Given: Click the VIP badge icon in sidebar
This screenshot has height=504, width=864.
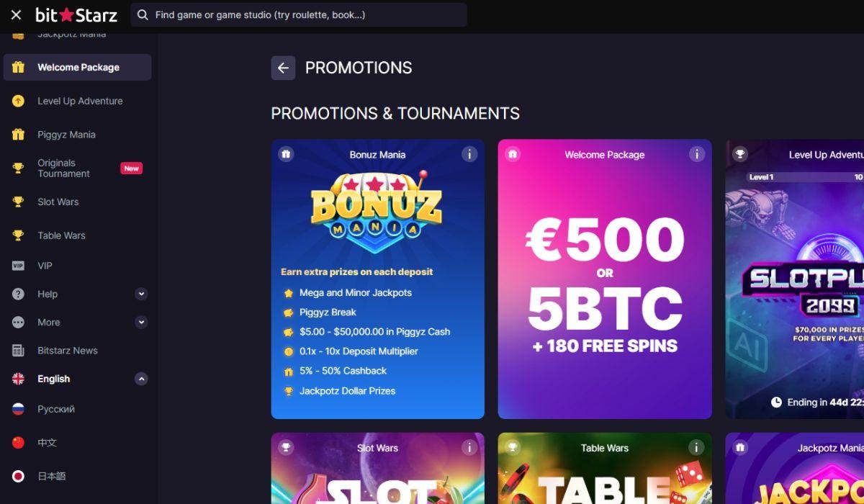Looking at the screenshot, I should click(19, 266).
